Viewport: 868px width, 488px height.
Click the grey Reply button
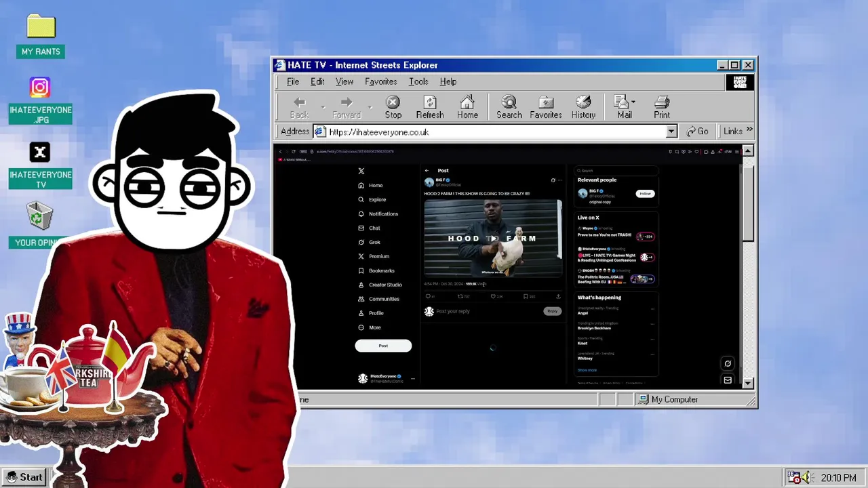tap(553, 311)
